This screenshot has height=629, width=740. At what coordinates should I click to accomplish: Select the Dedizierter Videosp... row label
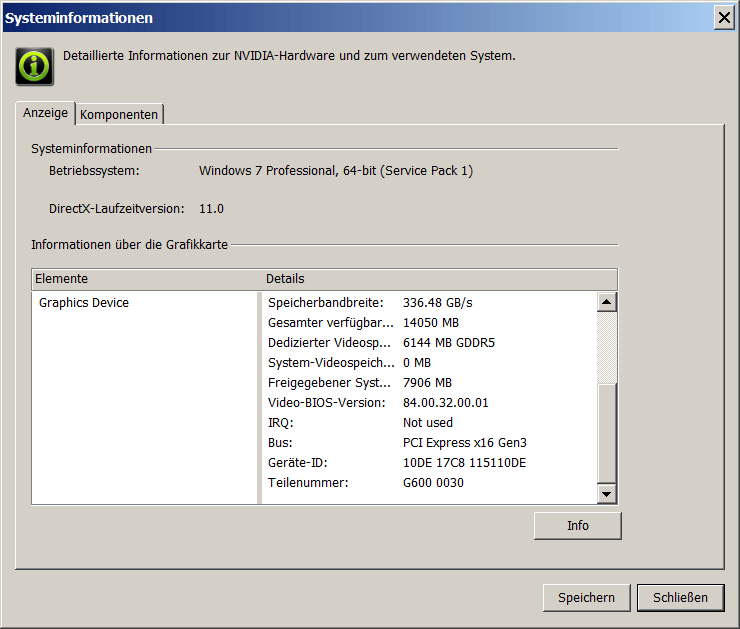tap(329, 343)
